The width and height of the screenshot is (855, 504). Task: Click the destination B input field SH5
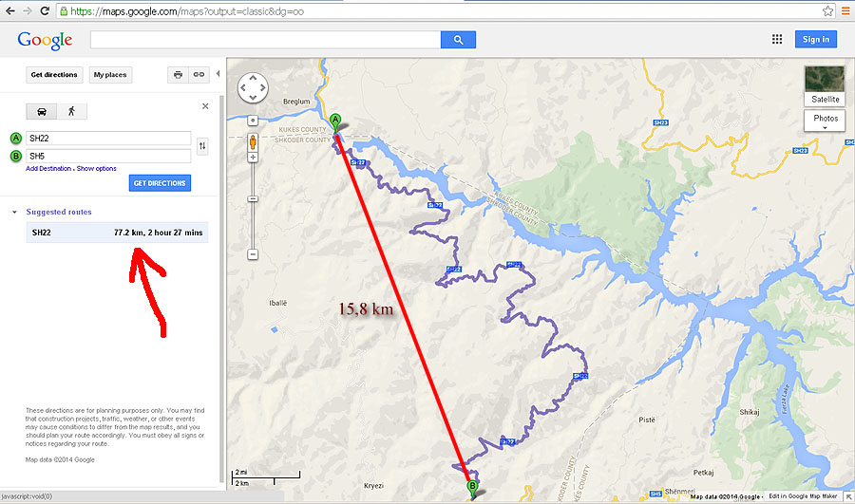pos(108,156)
